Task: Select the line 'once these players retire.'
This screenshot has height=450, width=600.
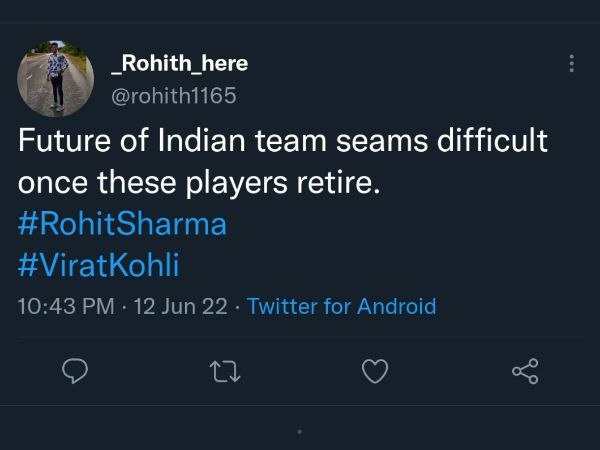Action: tap(200, 183)
